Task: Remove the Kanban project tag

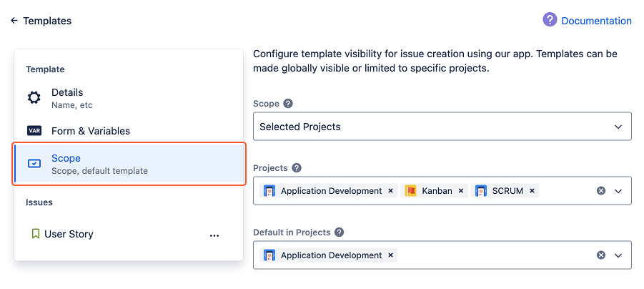Action: pos(461,191)
